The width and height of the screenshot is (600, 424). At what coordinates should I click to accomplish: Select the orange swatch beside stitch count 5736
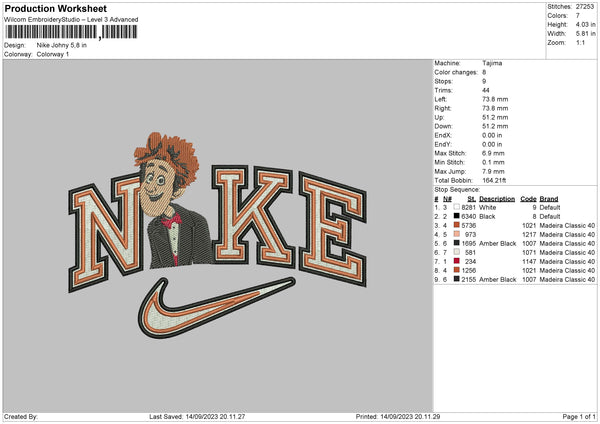456,225
